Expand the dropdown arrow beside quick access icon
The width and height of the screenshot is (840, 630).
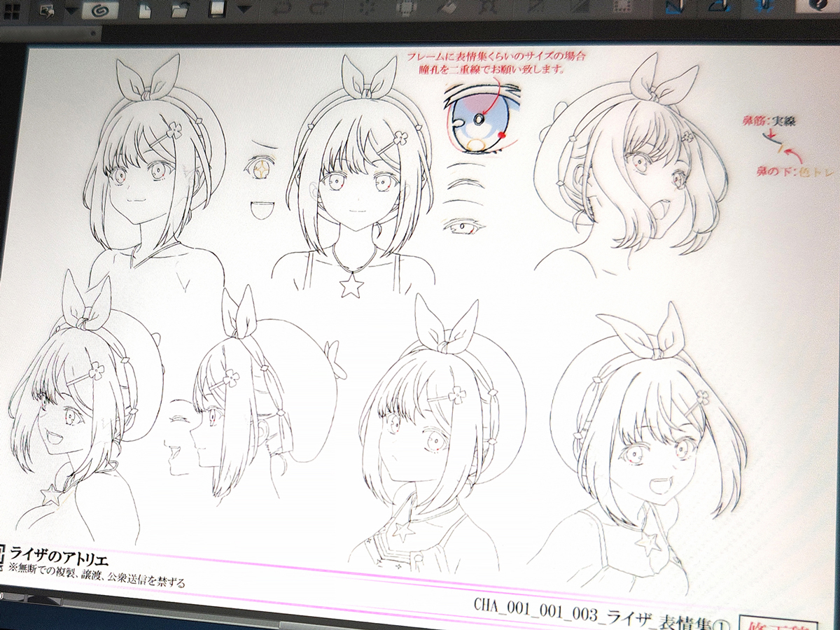71,11
